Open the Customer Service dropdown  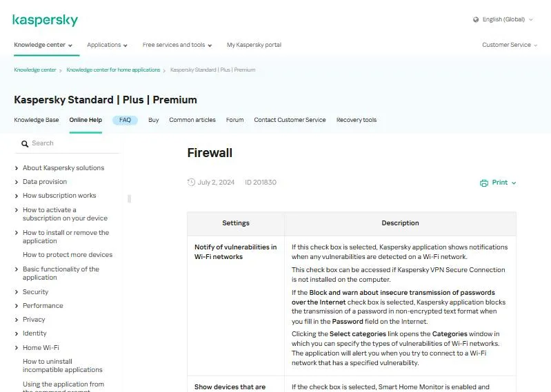pos(510,45)
